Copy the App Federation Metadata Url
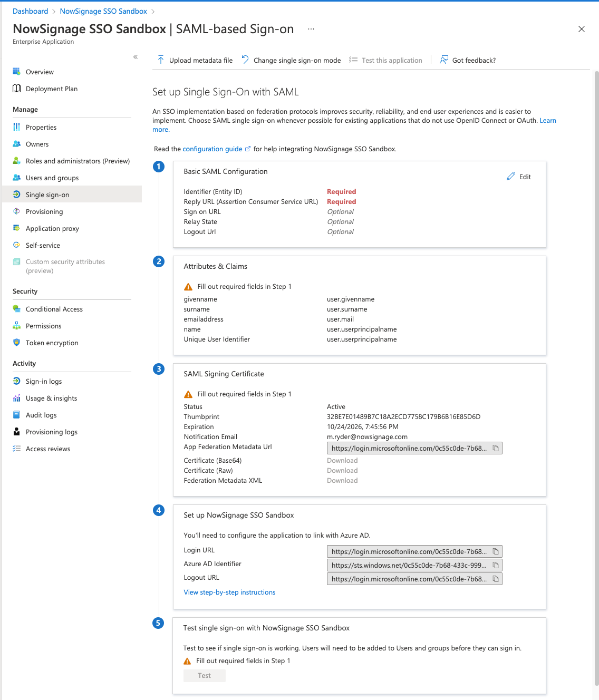Viewport: 599px width, 700px height. pos(496,448)
